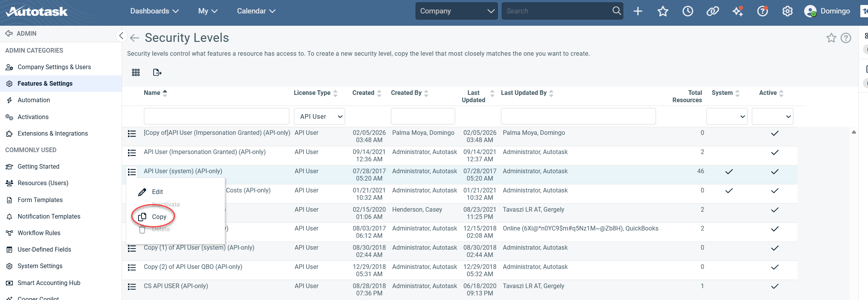This screenshot has width=868, height=300.
Task: Open the history clock icon in header
Action: click(688, 11)
